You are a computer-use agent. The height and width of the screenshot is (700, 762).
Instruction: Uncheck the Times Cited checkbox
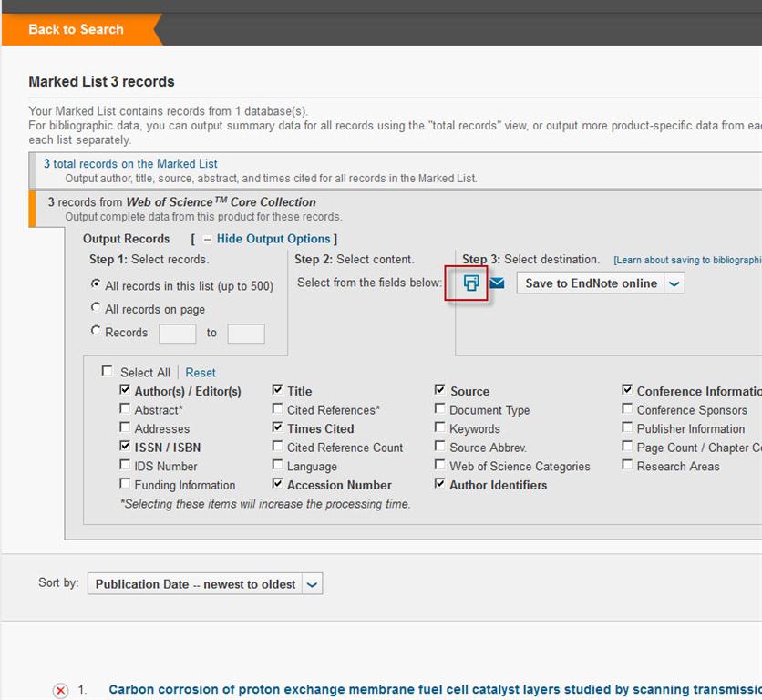[277, 427]
